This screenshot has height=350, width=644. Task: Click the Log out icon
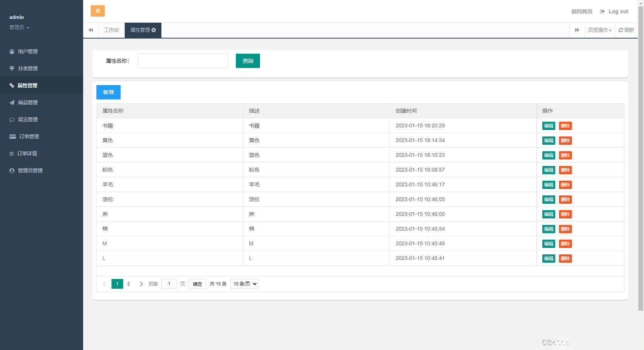pos(602,11)
